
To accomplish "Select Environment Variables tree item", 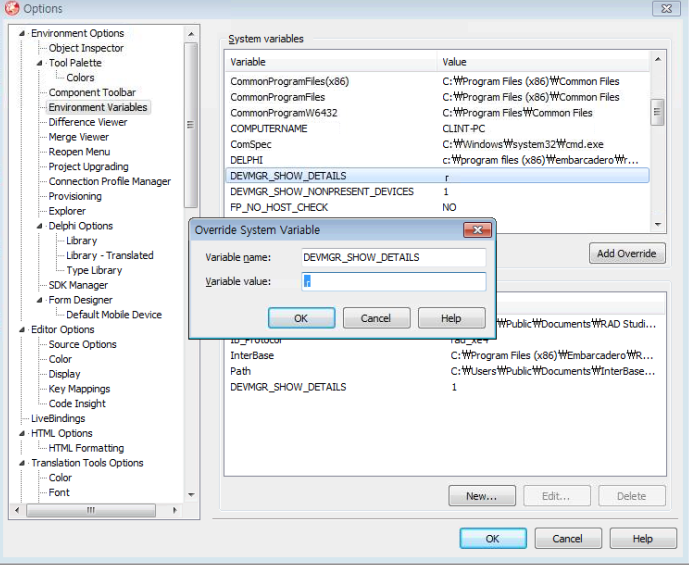I will coord(98,107).
